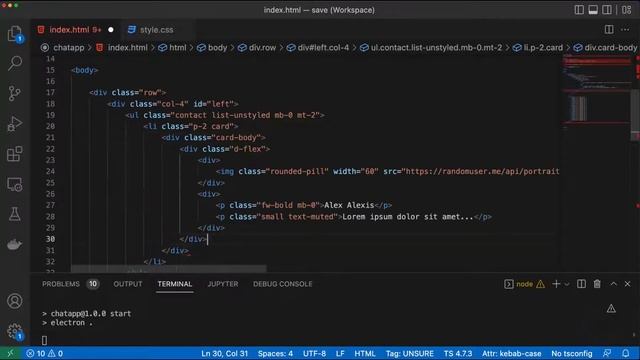
Task: Open the Docker view
Action: tap(15, 244)
